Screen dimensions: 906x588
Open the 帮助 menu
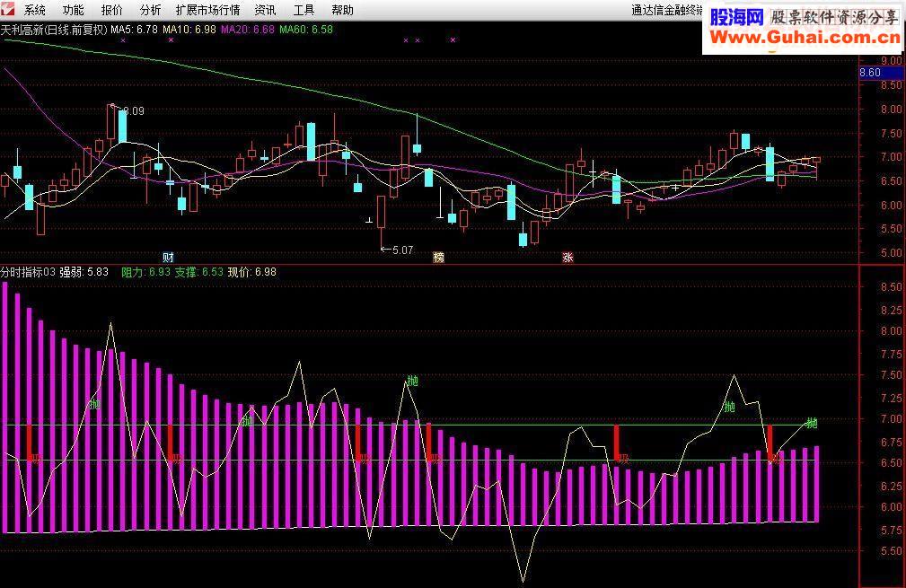click(342, 10)
